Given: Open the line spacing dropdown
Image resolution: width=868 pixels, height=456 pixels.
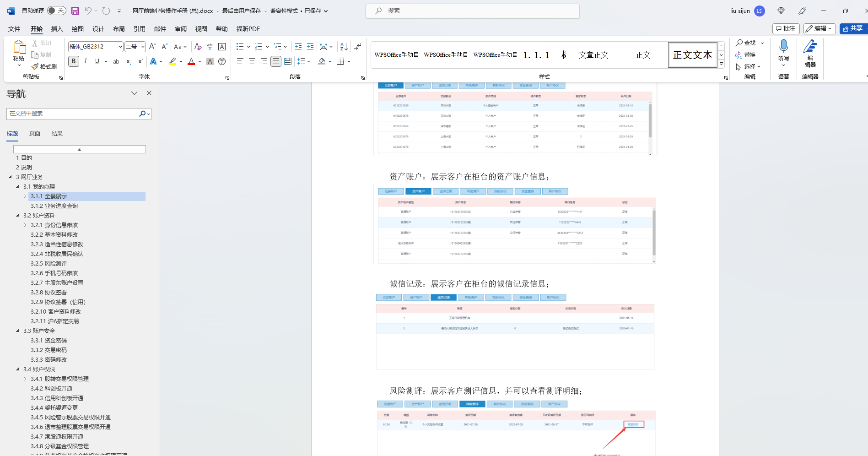Looking at the screenshot, I should (309, 61).
